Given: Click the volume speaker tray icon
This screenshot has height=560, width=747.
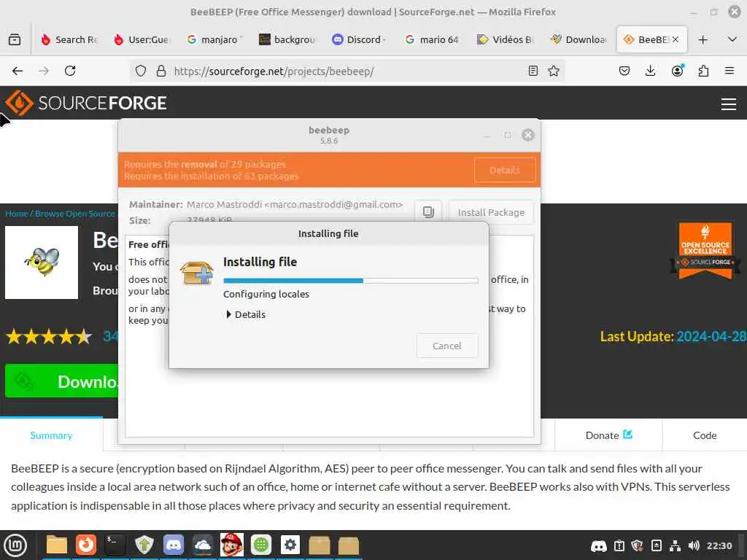Looking at the screenshot, I should tap(694, 545).
